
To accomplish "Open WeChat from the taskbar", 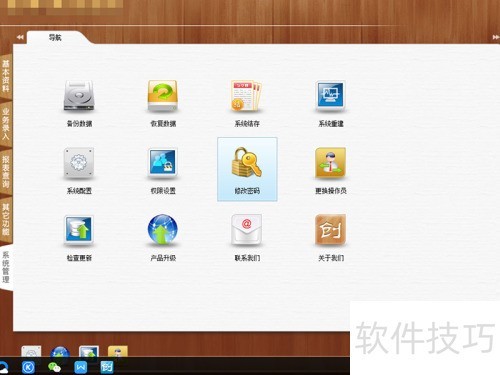I will 54,367.
